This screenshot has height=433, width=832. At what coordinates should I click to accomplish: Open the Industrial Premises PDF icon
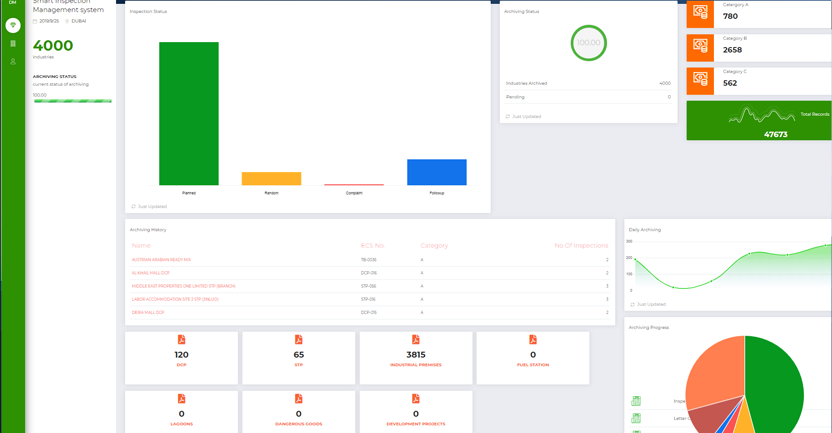coord(415,340)
